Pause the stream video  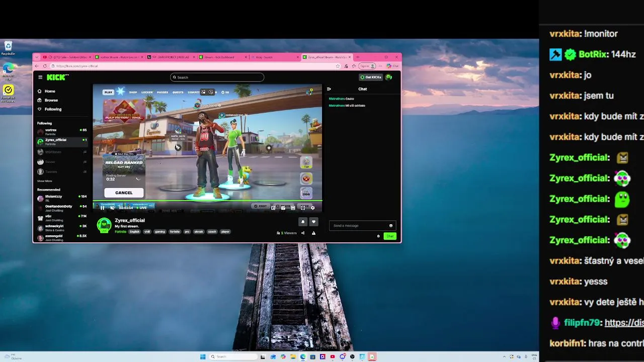tap(102, 208)
